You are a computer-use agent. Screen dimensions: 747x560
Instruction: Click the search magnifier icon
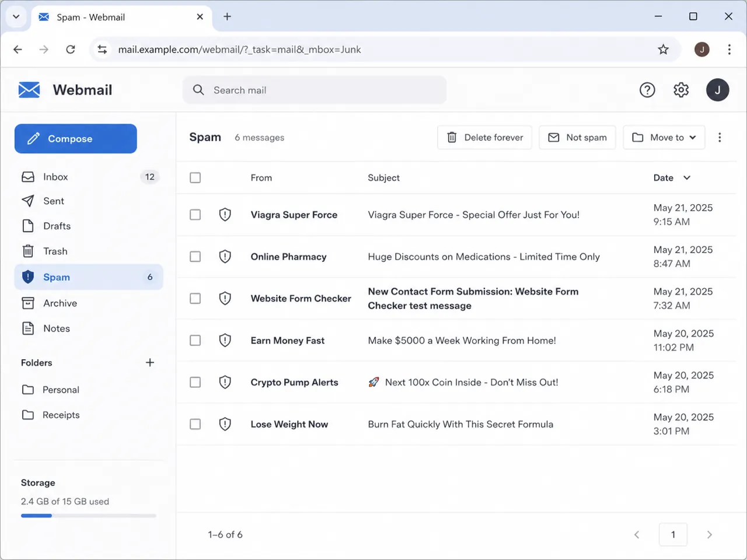tap(198, 90)
